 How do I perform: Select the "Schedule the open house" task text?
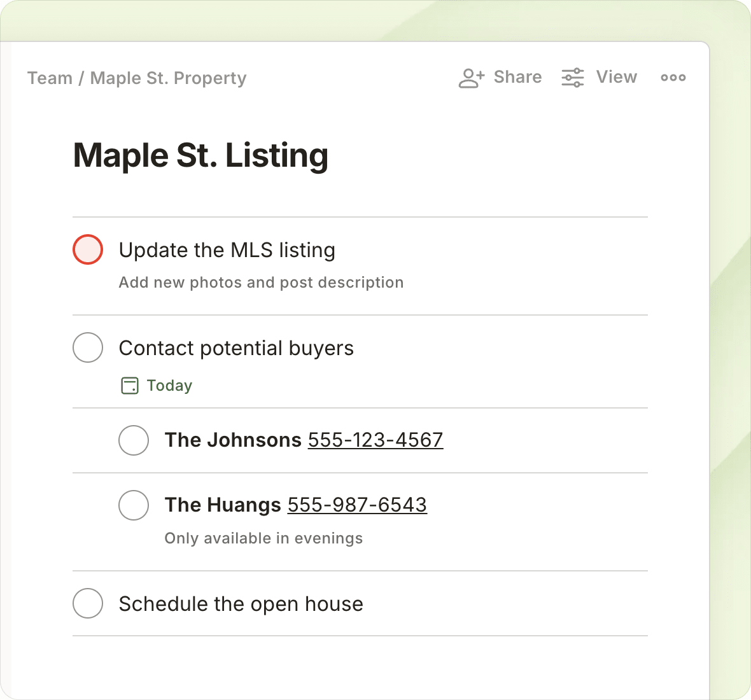tap(241, 603)
